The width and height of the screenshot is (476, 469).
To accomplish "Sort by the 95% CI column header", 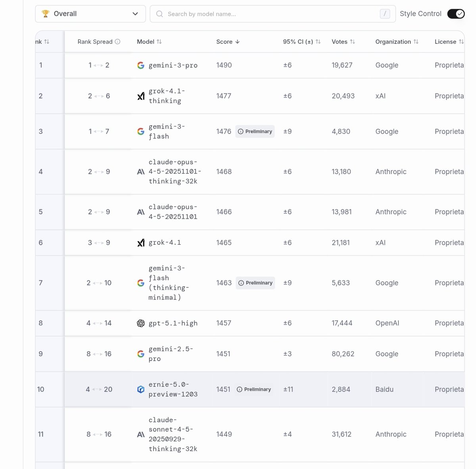I will click(x=302, y=42).
